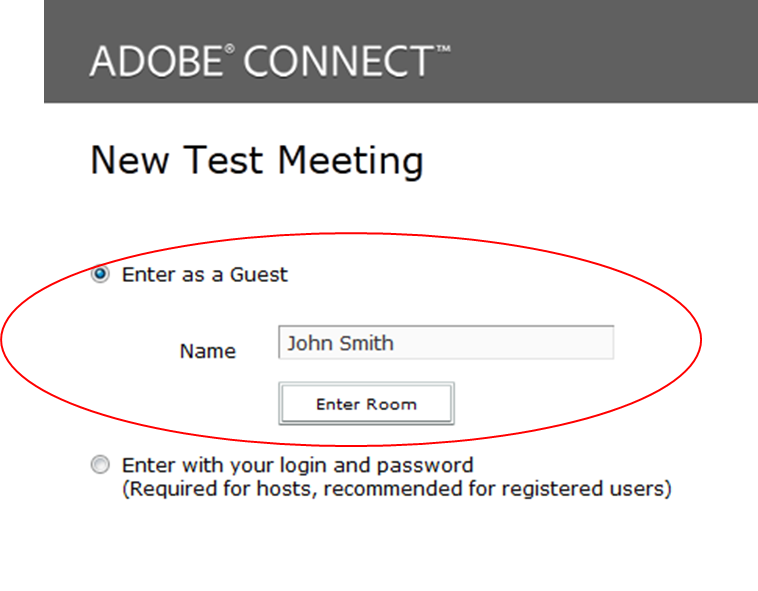Click the gray header banner's empty area

point(604,51)
